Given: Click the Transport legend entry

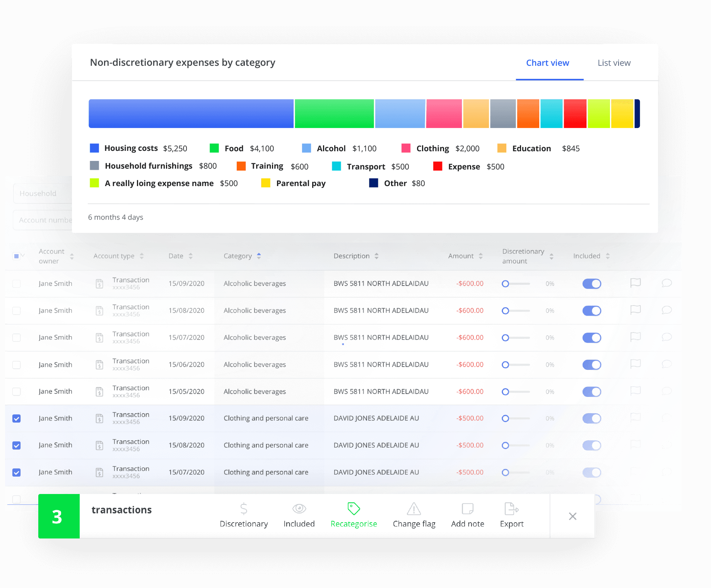Looking at the screenshot, I should click(371, 166).
